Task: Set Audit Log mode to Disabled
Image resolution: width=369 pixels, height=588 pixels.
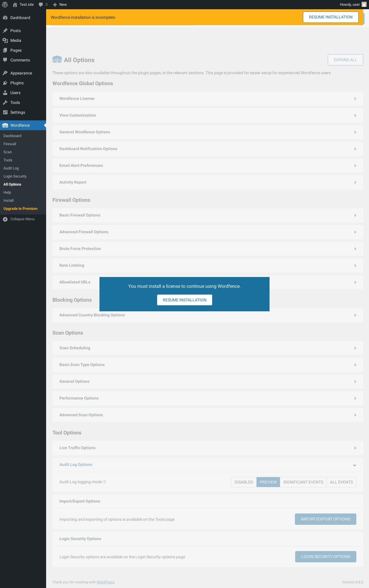Action: click(x=244, y=482)
